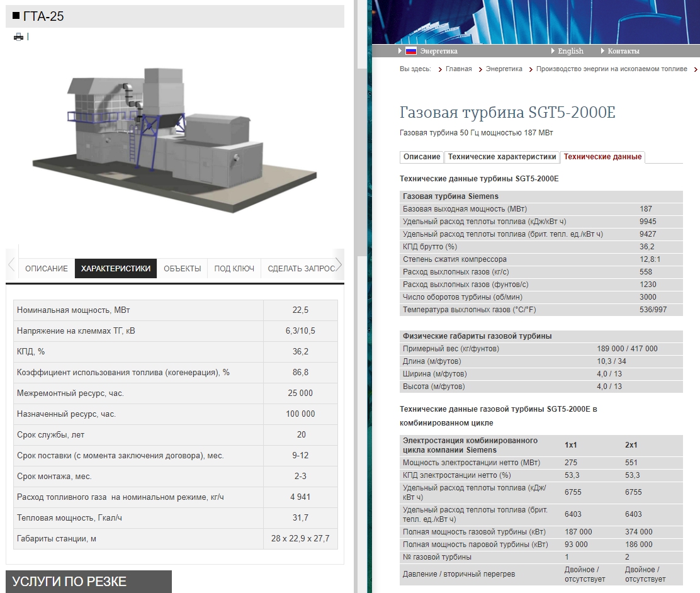Screen dimensions: 700x593
Task: Click the Энергетика link in top bar
Action: [438, 51]
